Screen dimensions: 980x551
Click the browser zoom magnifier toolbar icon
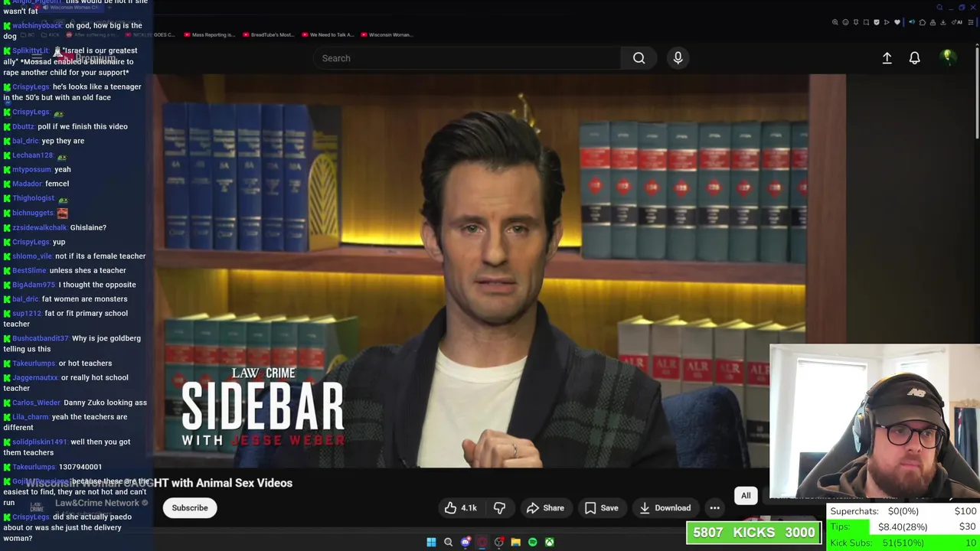835,22
